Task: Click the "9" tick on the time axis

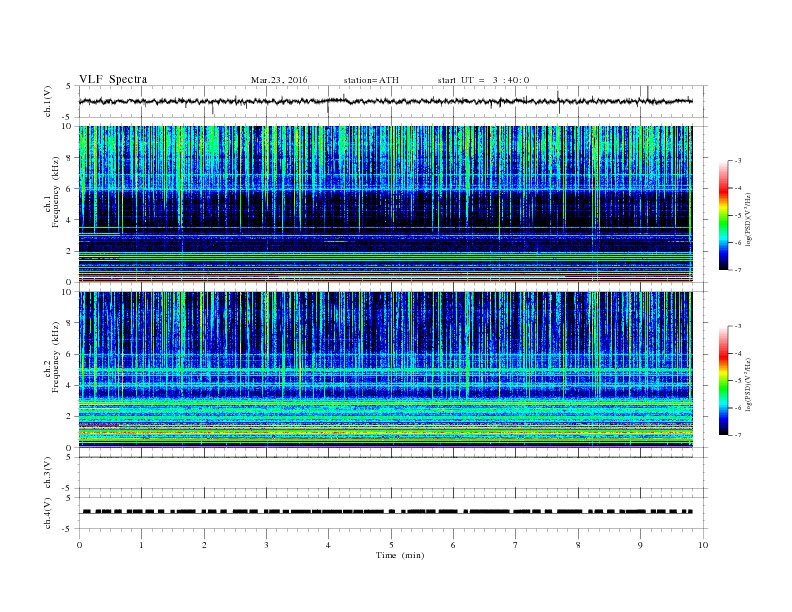Action: pyautogui.click(x=640, y=545)
